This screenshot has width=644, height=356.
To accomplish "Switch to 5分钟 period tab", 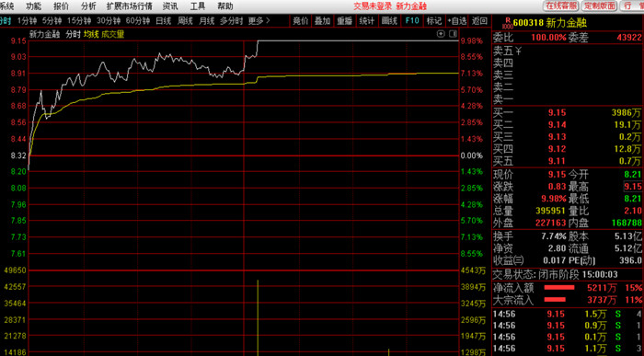I will point(52,20).
